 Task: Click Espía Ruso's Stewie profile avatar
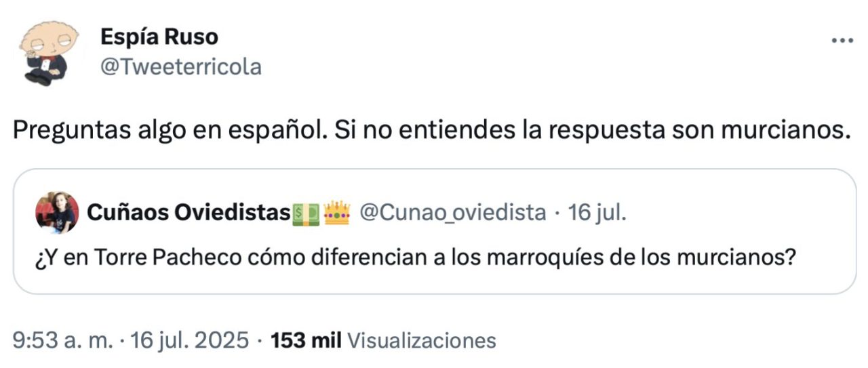(47, 53)
